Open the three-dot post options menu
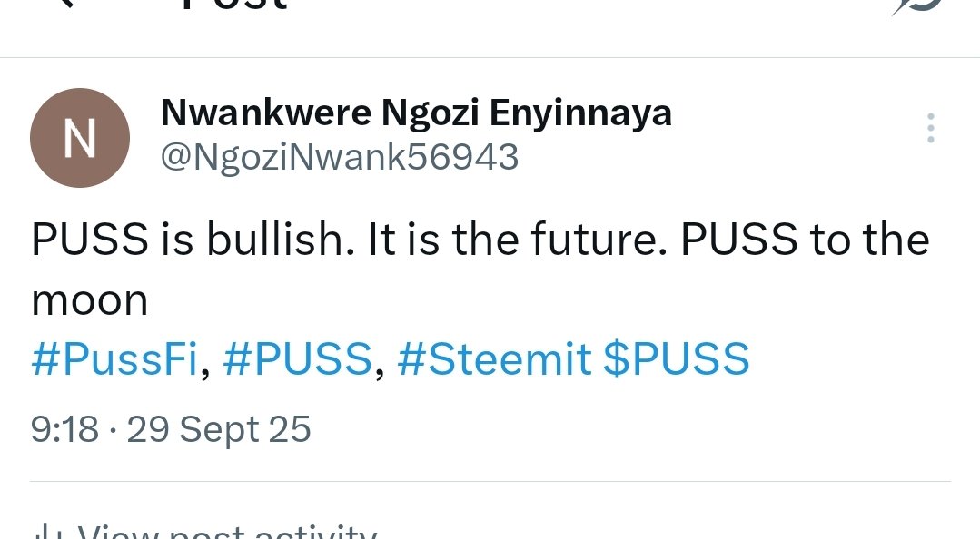Screen dimensions: 980x539 (x=930, y=129)
